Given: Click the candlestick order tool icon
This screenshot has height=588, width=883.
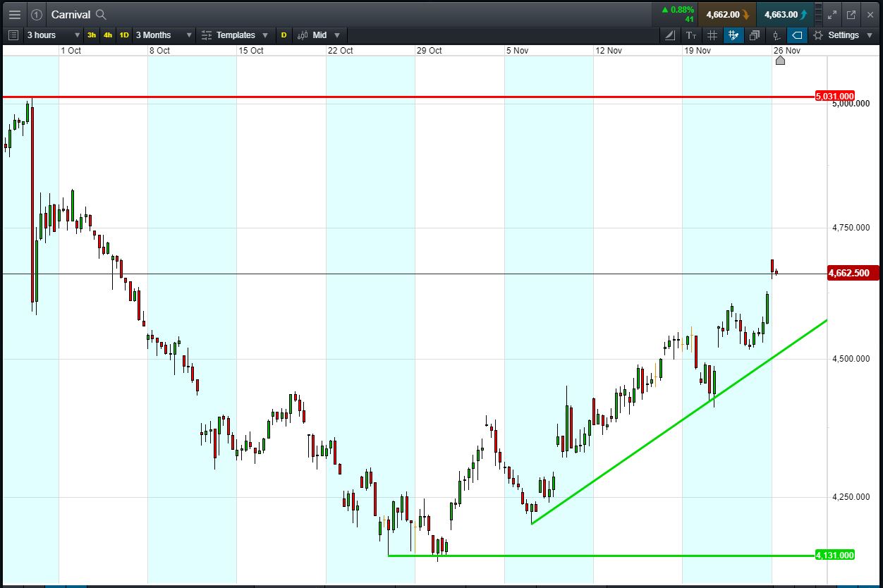Looking at the screenshot, I should pyautogui.click(x=776, y=35).
